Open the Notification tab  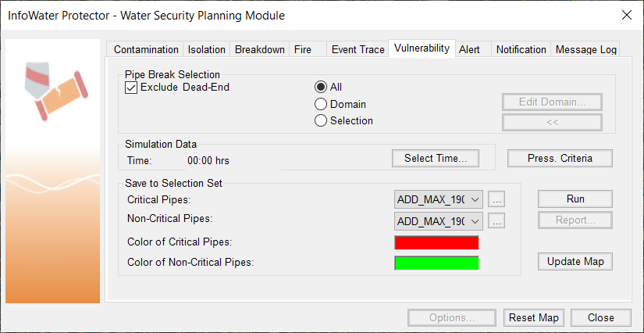coord(521,50)
